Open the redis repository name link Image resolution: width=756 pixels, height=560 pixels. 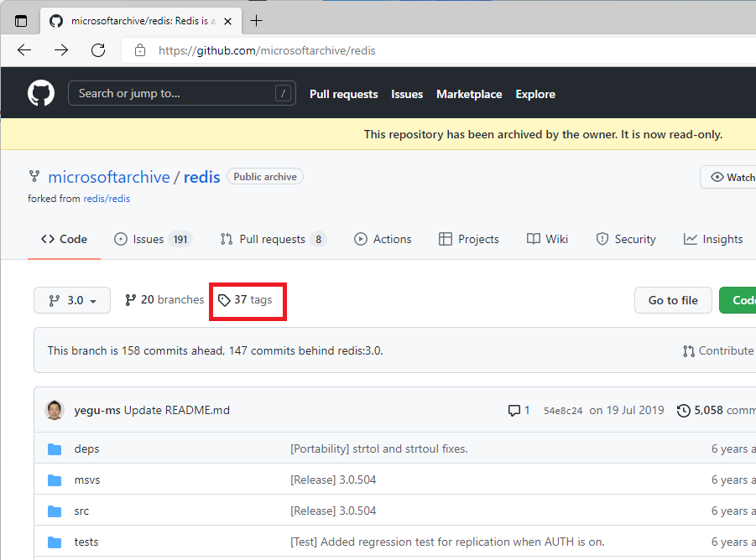pos(201,177)
